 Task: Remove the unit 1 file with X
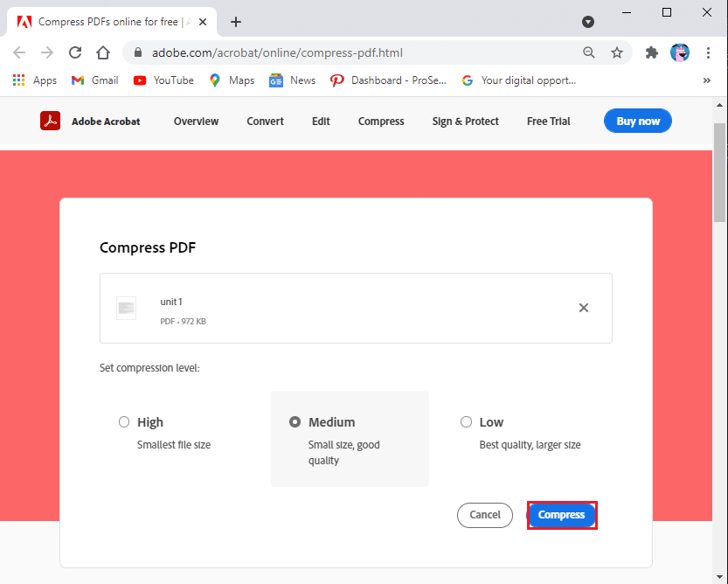click(584, 308)
